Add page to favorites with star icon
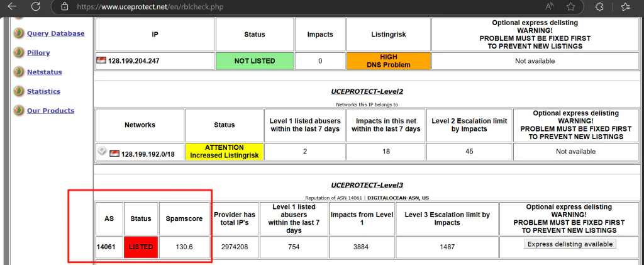 pos(570,6)
